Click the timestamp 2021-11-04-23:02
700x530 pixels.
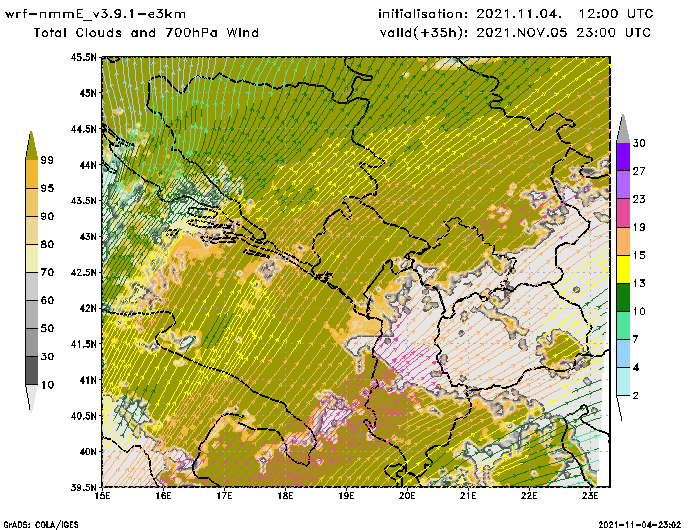pos(640,525)
